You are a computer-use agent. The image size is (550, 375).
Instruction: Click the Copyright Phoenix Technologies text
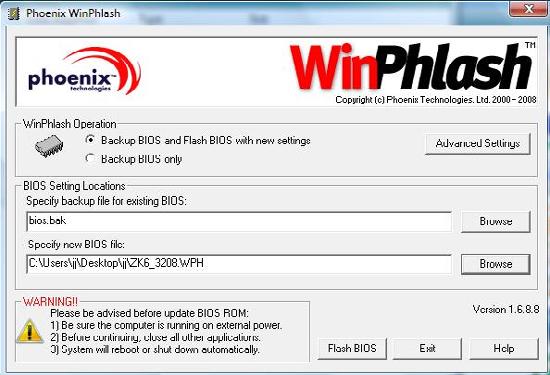[x=436, y=100]
